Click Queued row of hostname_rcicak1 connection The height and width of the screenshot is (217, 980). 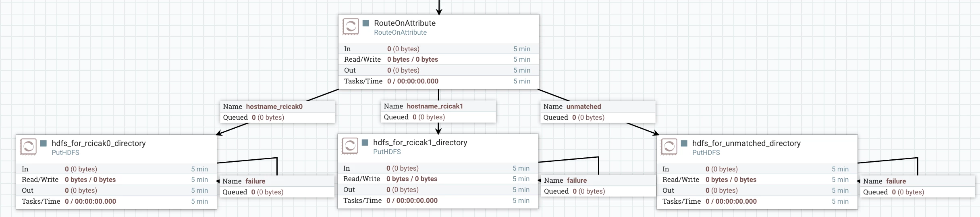click(438, 117)
